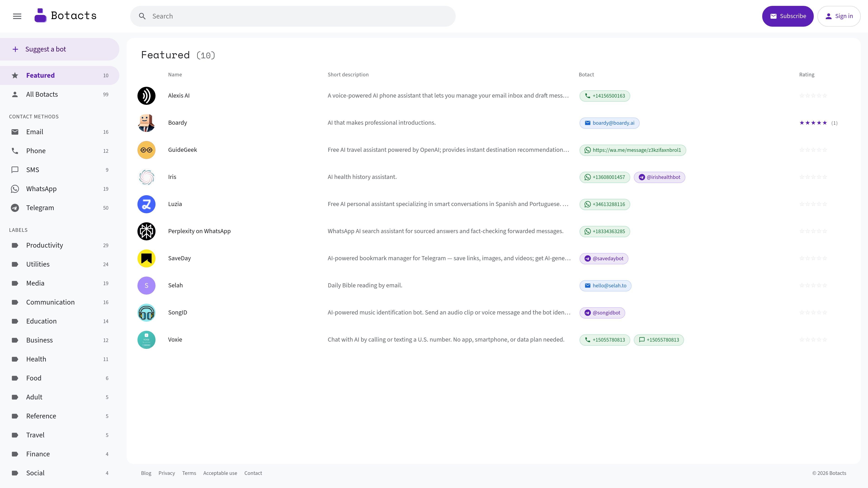
Task: Click the Iris swirl avatar
Action: tap(146, 177)
